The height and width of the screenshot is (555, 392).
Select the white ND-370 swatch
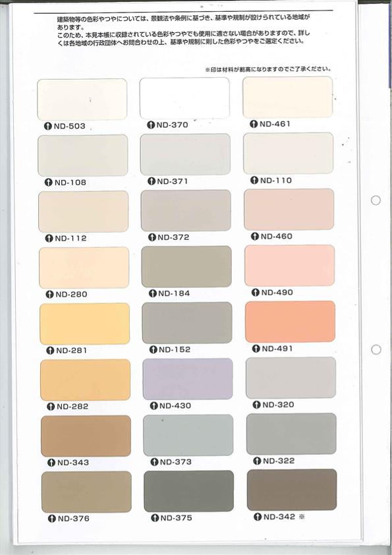tap(184, 98)
